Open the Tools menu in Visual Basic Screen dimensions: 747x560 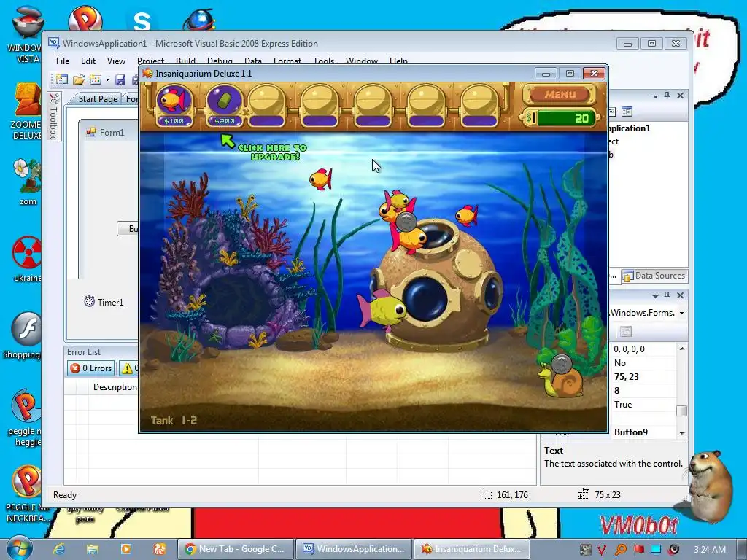[x=323, y=61]
